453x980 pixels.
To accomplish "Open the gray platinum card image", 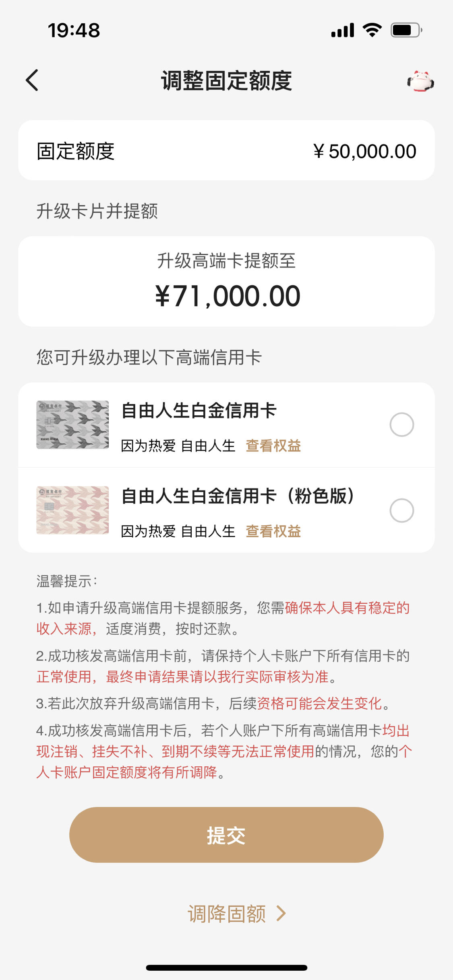I will click(72, 425).
